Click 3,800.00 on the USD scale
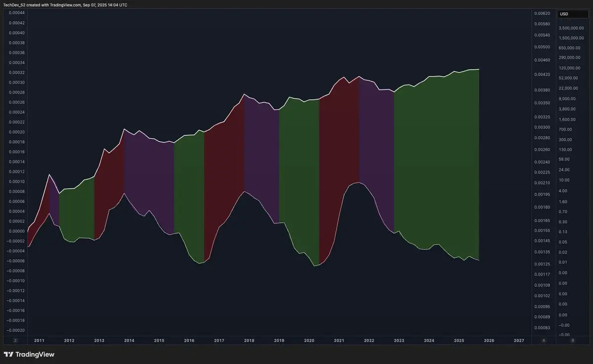 [567, 109]
